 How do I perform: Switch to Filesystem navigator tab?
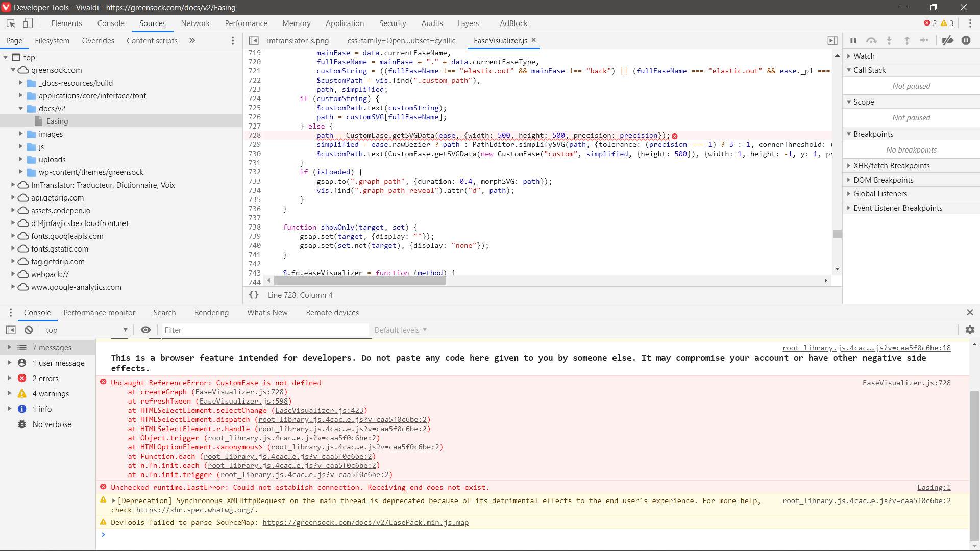(52, 40)
